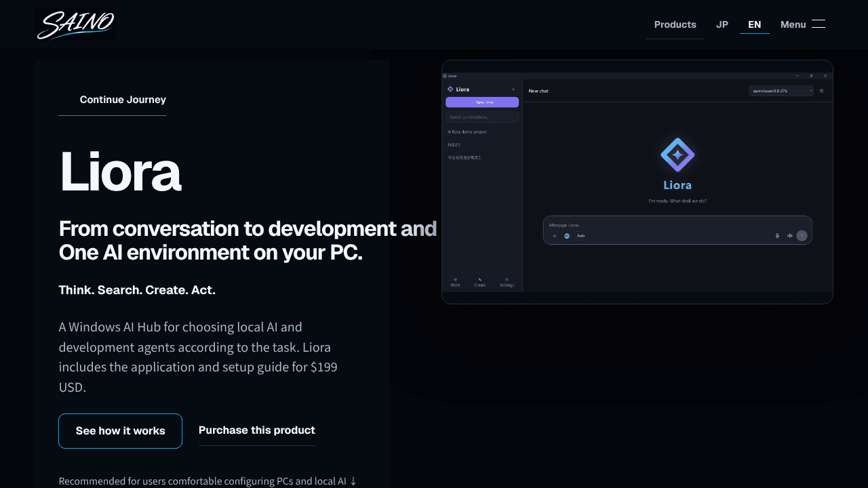
Task: Click the From conversation to development headline
Action: [x=248, y=241]
